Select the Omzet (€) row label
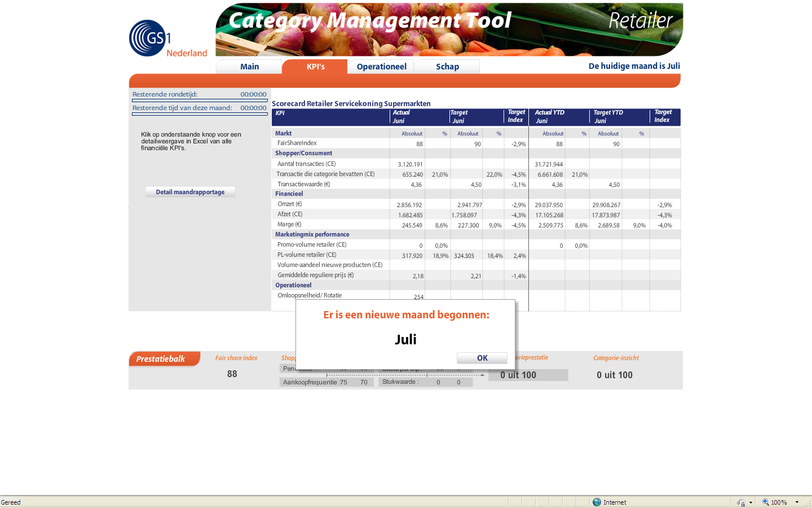This screenshot has width=812, height=508. 289,204
